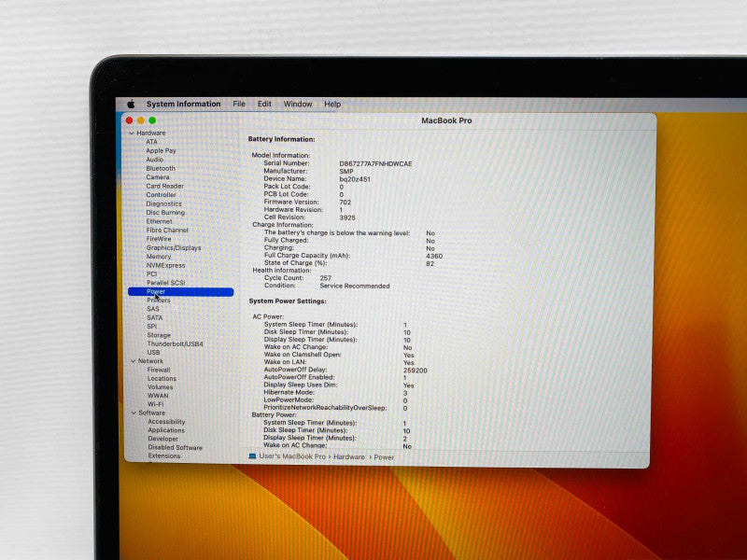Viewport: 747px width, 560px height.
Task: Select WWAN under Network
Action: coord(158,396)
